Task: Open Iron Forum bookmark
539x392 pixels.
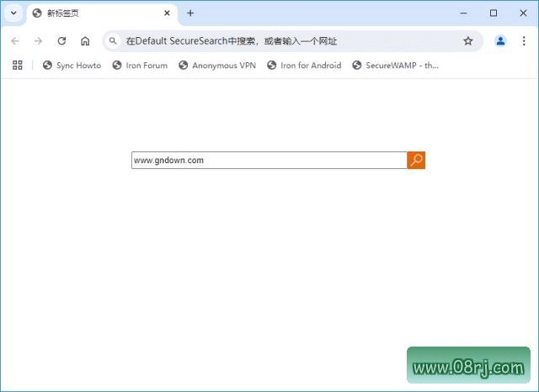Action: click(x=140, y=66)
